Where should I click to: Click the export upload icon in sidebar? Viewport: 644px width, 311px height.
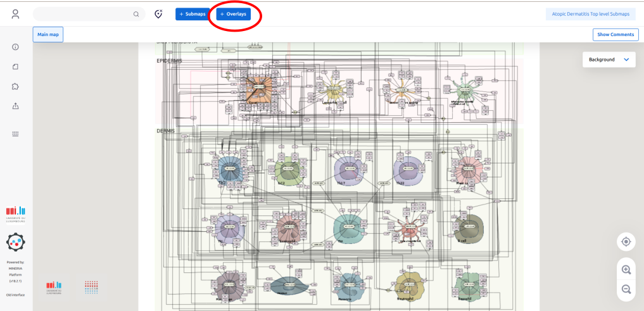coord(16,106)
